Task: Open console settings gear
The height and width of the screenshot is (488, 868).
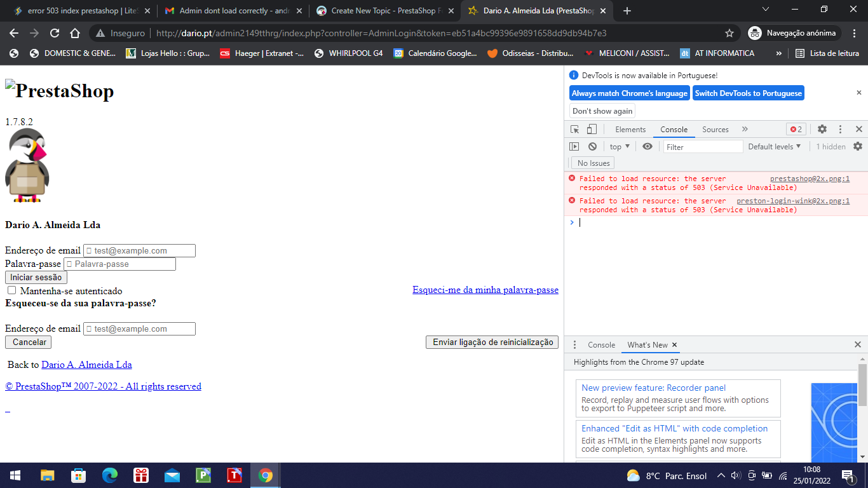Action: click(858, 146)
